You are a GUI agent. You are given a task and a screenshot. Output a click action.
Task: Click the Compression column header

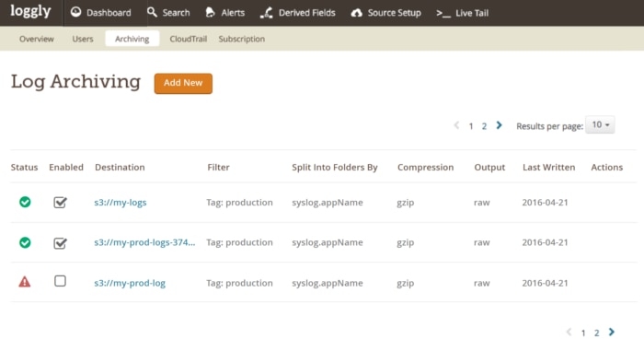425,167
